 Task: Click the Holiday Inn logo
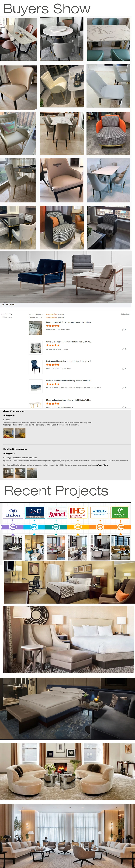click(x=120, y=513)
